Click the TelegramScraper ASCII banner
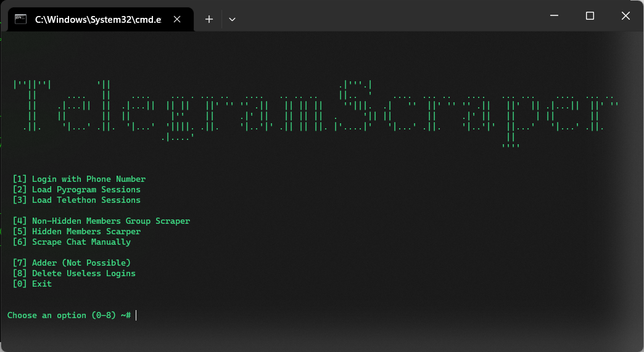 pyautogui.click(x=315, y=113)
